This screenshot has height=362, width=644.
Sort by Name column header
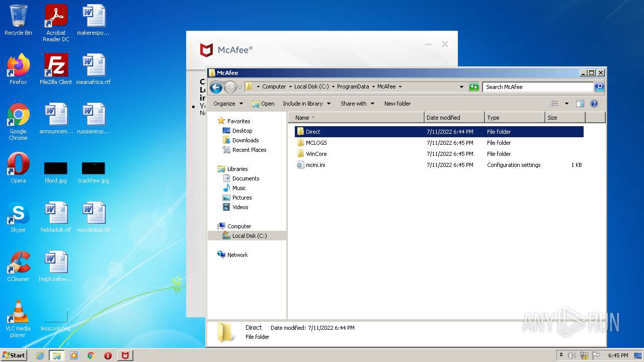point(356,118)
